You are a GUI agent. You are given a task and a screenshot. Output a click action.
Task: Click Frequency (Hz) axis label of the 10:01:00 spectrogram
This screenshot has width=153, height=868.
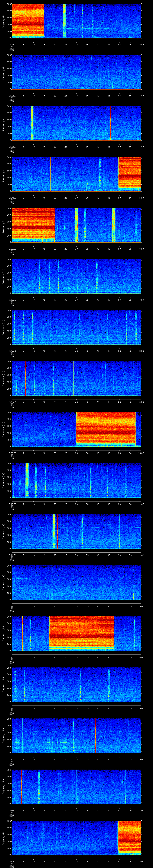(x=3, y=21)
